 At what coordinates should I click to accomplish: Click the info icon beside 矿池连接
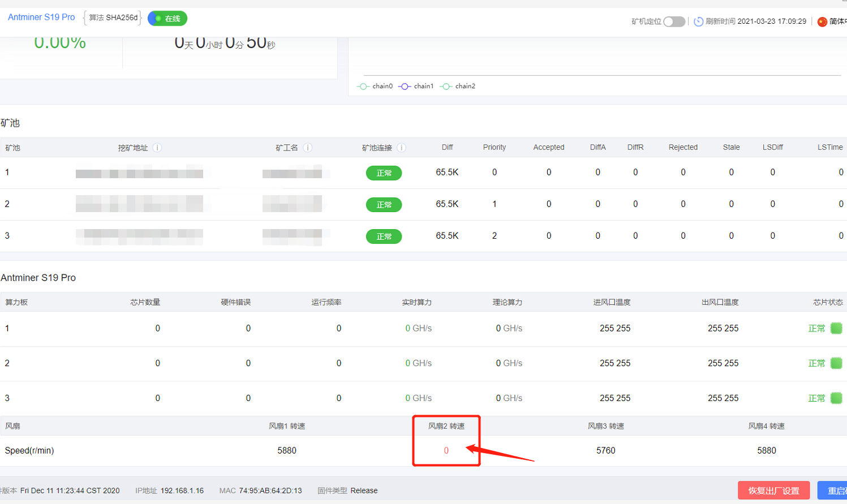pyautogui.click(x=401, y=148)
